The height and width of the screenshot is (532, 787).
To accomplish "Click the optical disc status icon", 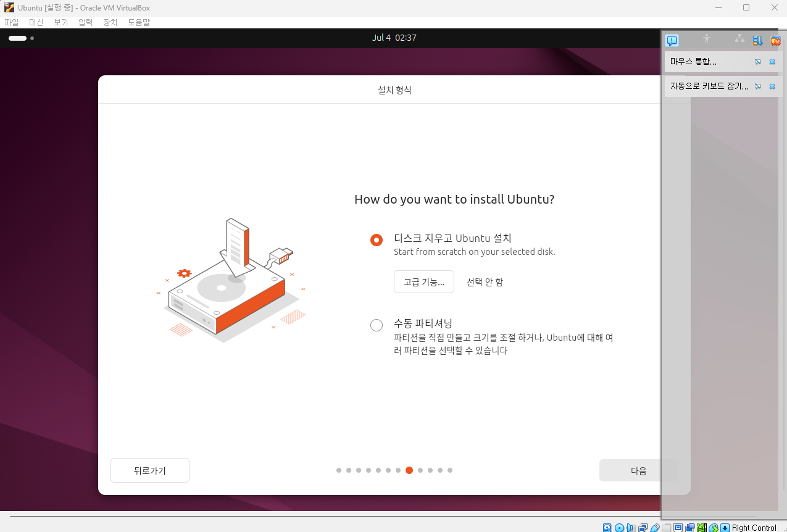I will pos(619,528).
